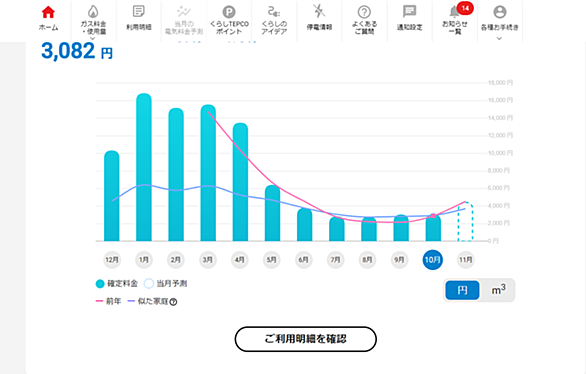The width and height of the screenshot is (586, 374).
Task: Click the January bar in chart
Action: pos(144,167)
